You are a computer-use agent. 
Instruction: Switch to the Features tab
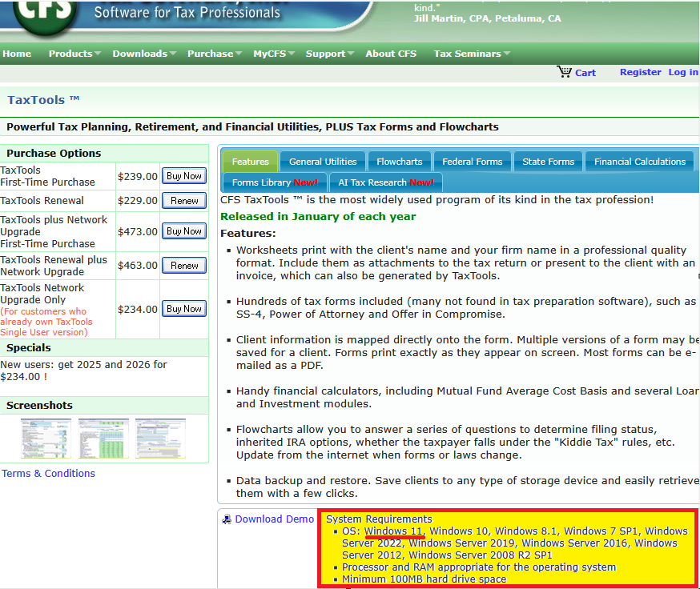(250, 162)
